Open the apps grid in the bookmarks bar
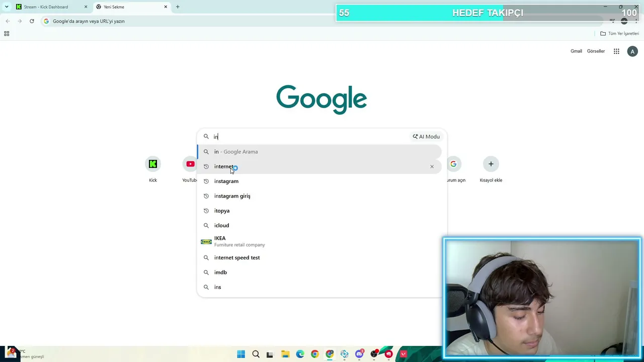Image resolution: width=644 pixels, height=362 pixels. coord(7,34)
